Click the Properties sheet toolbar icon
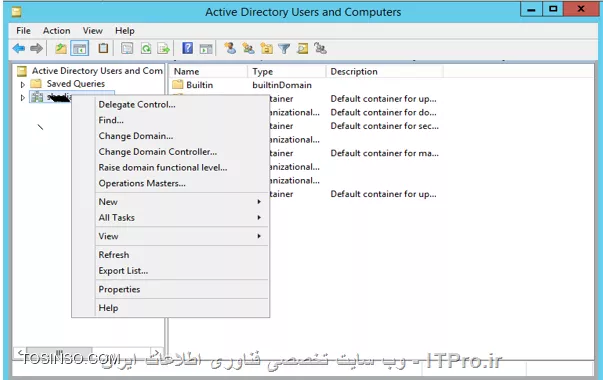The height and width of the screenshot is (380, 603). (x=127, y=48)
